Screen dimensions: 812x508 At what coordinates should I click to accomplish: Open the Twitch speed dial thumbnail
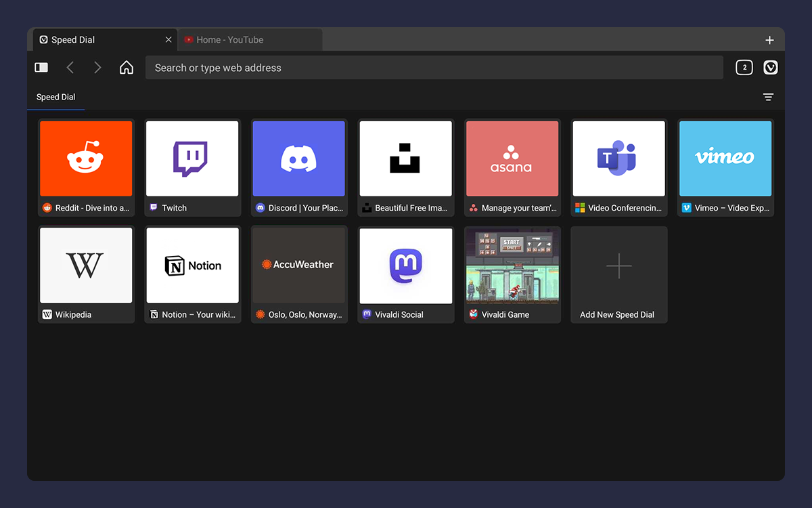pyautogui.click(x=192, y=158)
